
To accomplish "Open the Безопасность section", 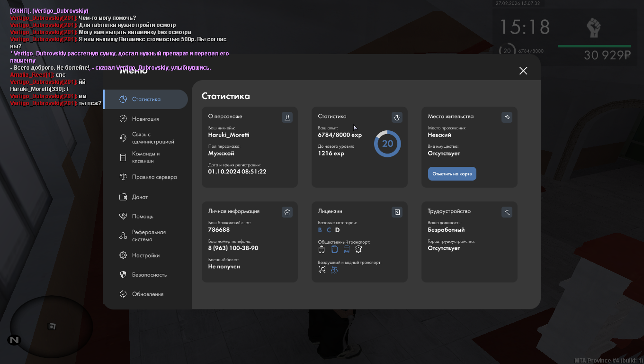I will [x=149, y=275].
